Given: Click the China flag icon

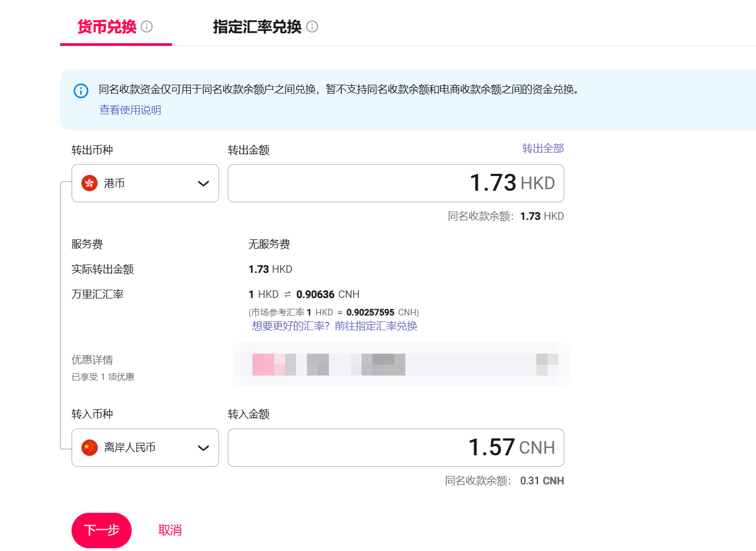Looking at the screenshot, I should pyautogui.click(x=90, y=448).
